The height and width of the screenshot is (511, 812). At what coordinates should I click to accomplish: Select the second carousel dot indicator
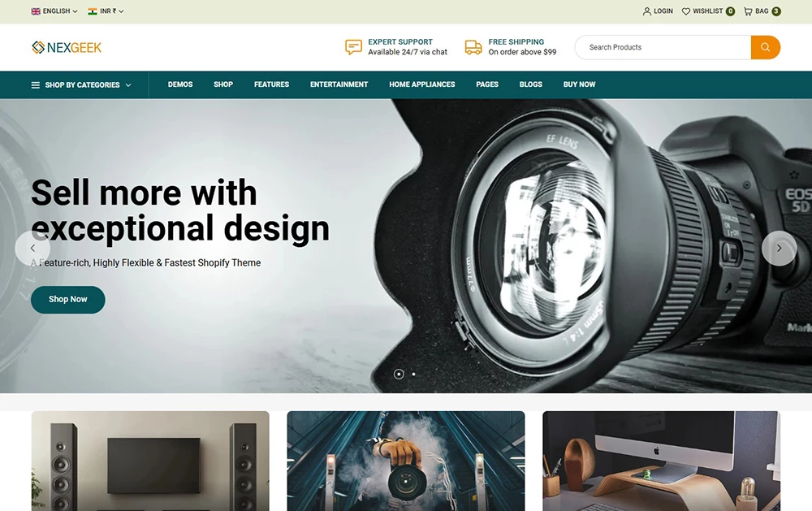point(413,375)
